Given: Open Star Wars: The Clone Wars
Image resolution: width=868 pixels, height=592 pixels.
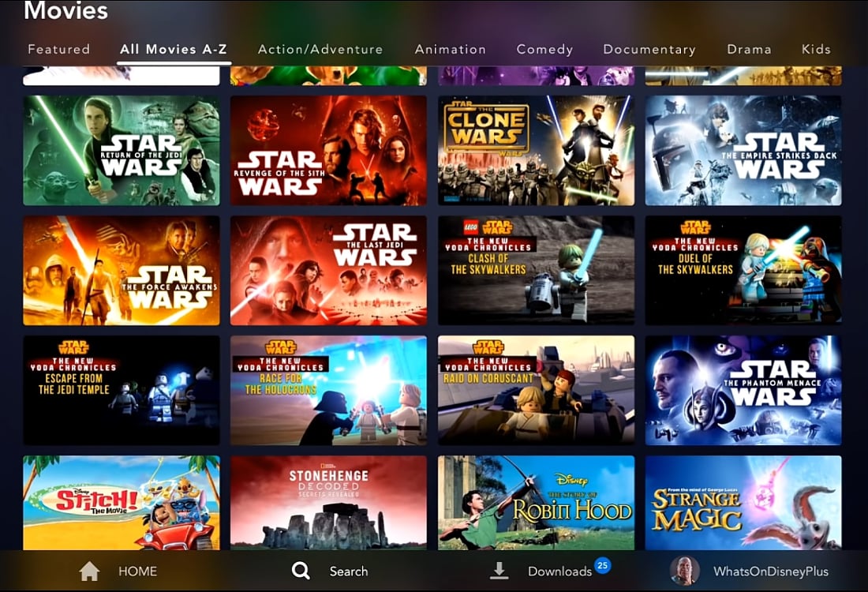Looking at the screenshot, I should click(536, 150).
